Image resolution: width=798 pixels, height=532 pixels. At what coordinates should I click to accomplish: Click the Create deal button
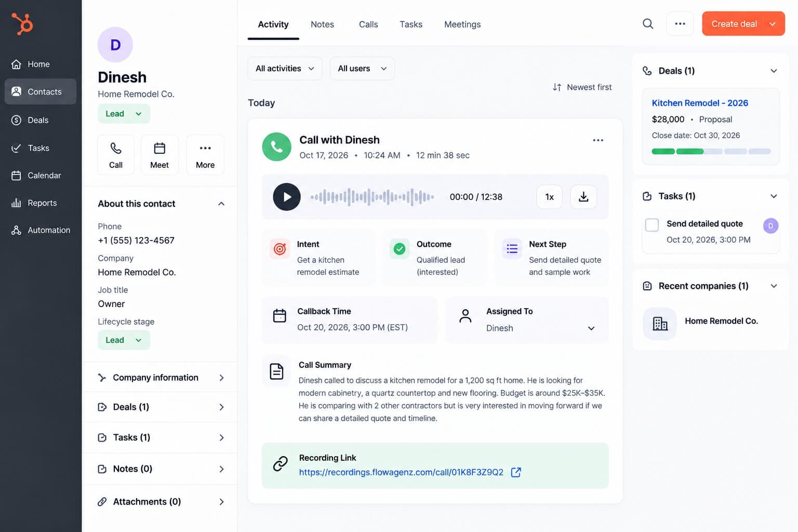coord(734,24)
